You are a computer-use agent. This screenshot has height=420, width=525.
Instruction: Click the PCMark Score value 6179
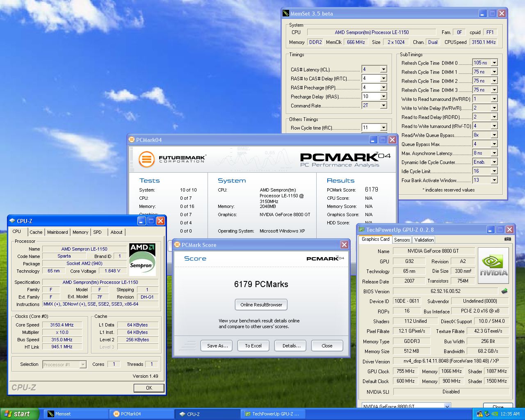click(x=371, y=189)
